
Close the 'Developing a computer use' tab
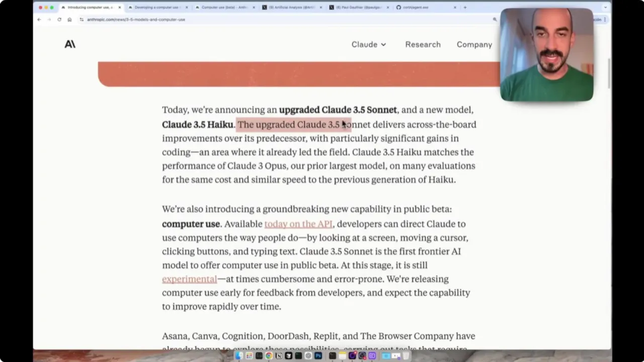(187, 8)
